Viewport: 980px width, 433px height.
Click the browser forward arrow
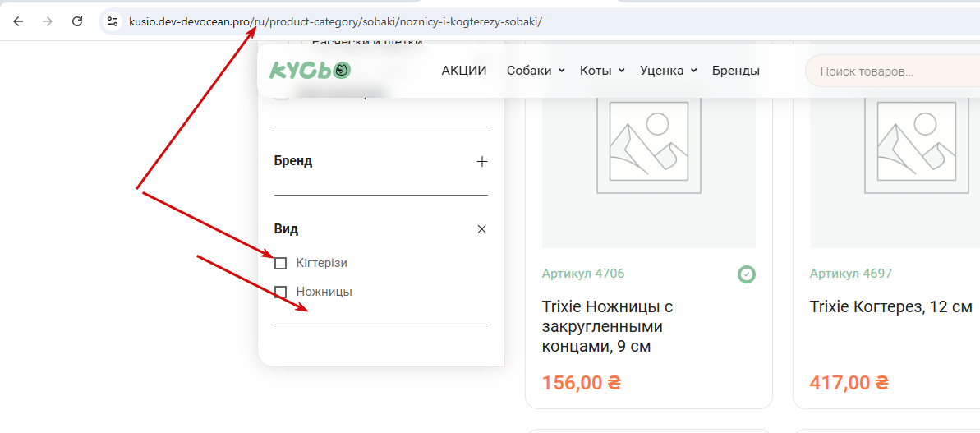[48, 21]
